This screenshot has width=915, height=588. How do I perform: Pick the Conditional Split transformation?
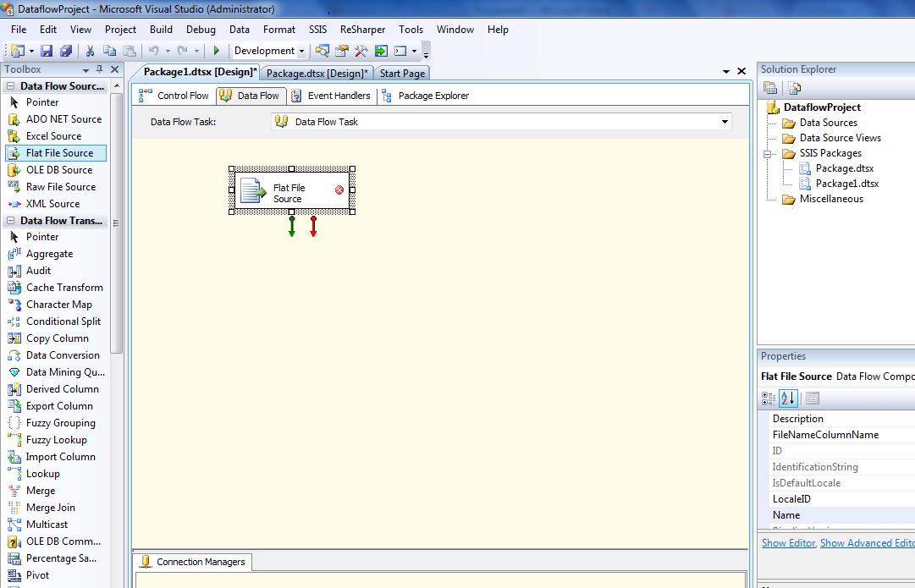[63, 321]
